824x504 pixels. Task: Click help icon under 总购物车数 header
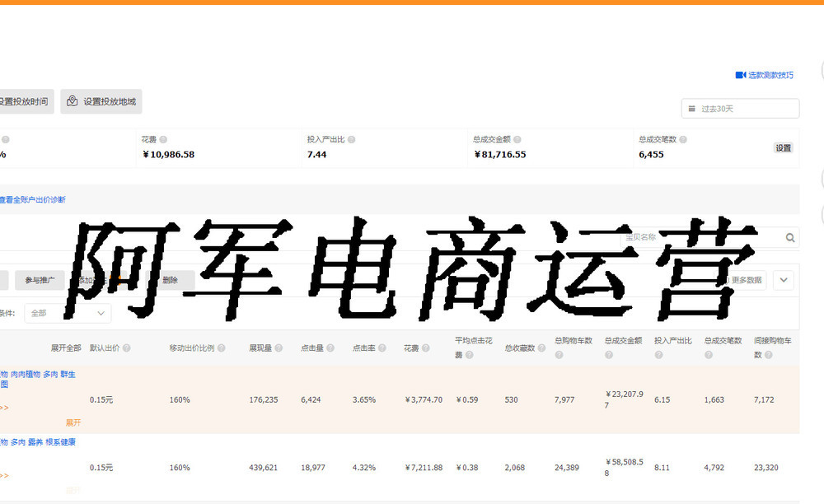click(x=559, y=355)
